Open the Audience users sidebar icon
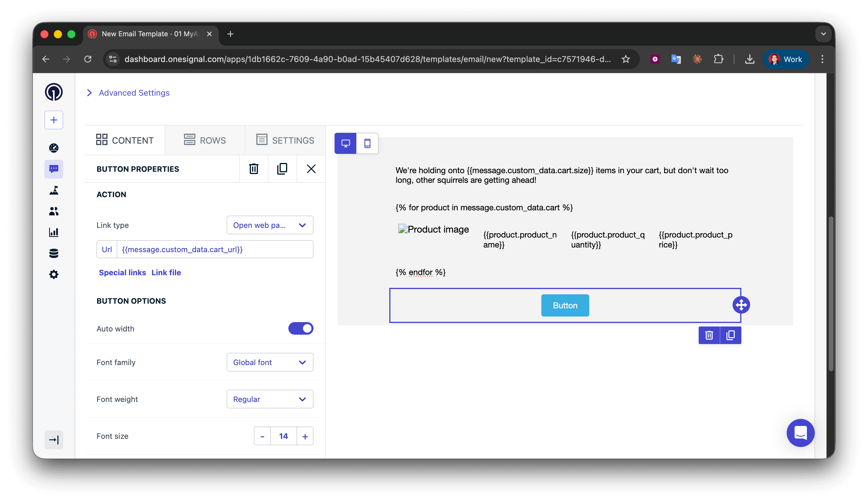Viewport: 868px width, 502px height. click(54, 211)
